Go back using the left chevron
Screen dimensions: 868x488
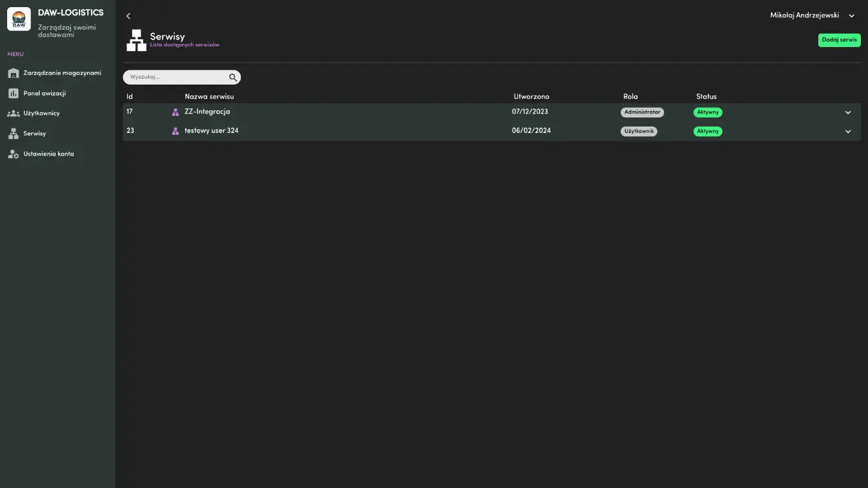pyautogui.click(x=128, y=16)
